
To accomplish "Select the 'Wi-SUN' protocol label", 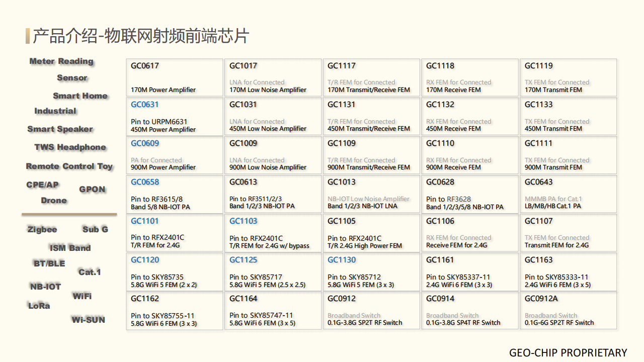I will point(88,320).
